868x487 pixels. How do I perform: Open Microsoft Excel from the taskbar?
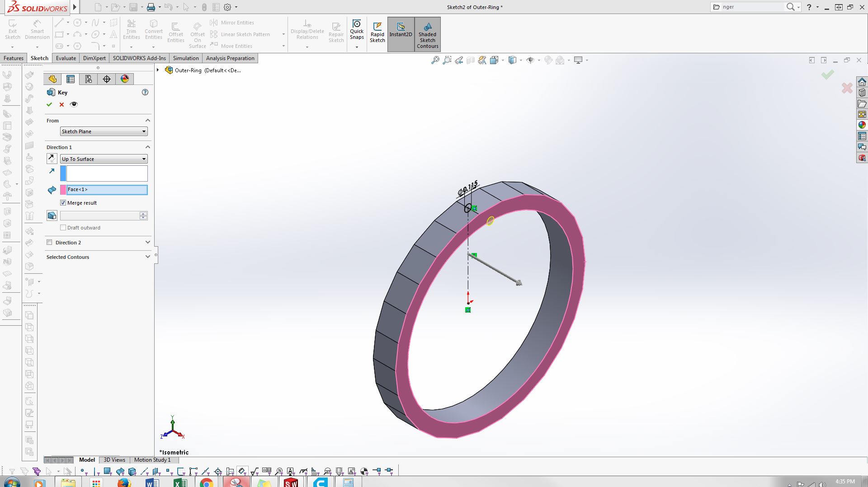180,482
